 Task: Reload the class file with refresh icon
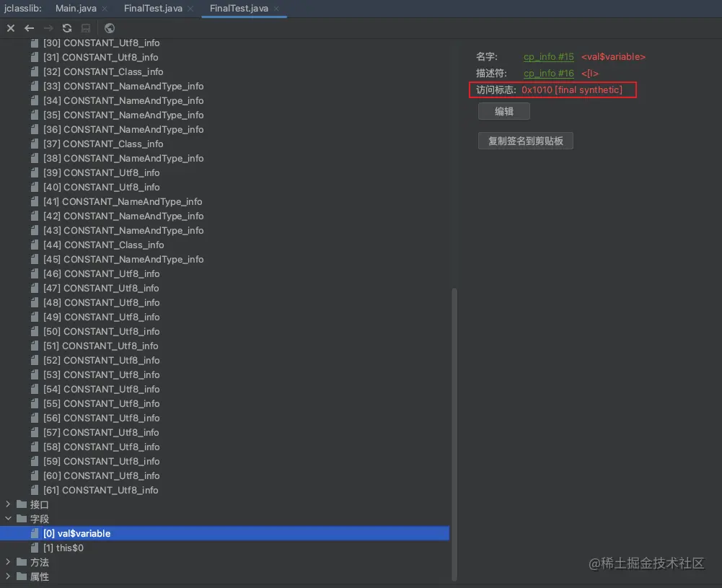(67, 28)
